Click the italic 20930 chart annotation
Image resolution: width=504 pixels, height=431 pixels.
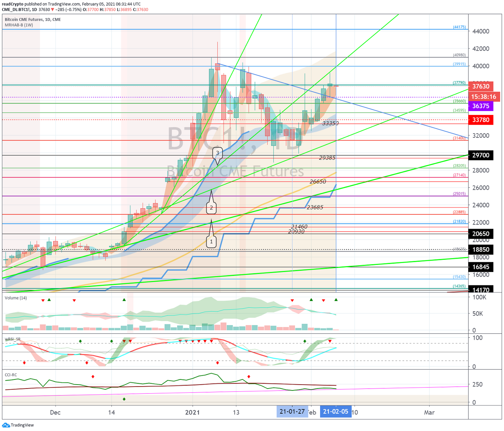(296, 231)
